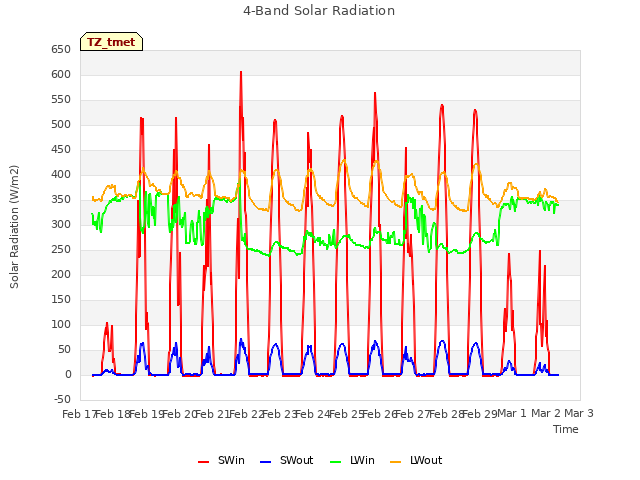Image resolution: width=640 pixels, height=480 pixels.
Task: Click the blue SWout legend swatch
Action: coord(265,462)
